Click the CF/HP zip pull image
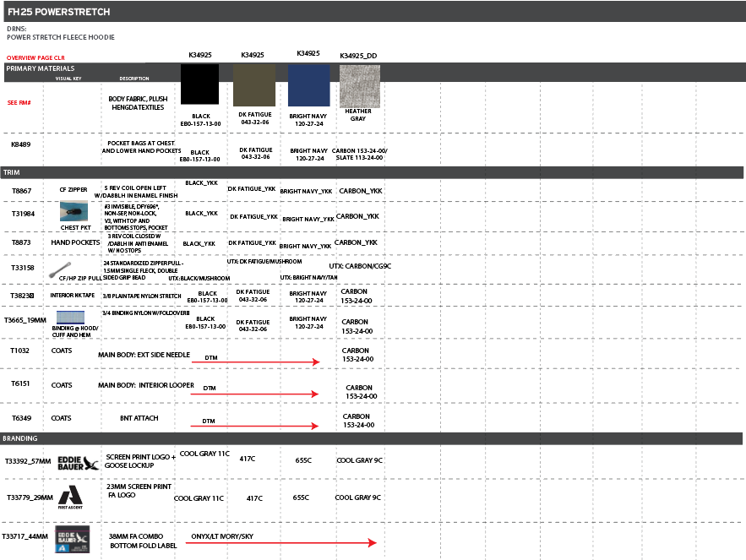 point(61,269)
